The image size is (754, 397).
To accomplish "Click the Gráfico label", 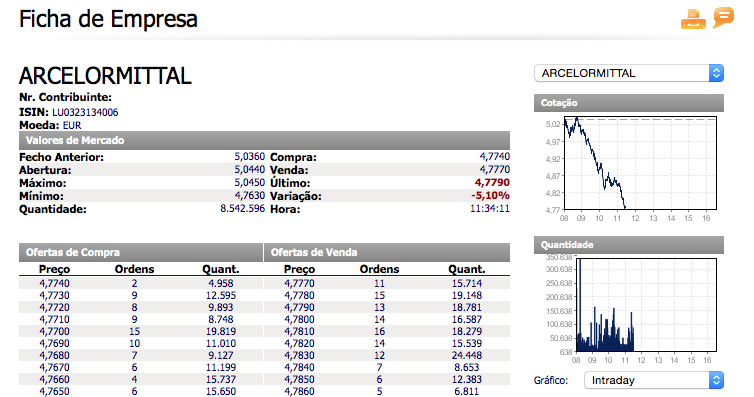I will point(551,380).
